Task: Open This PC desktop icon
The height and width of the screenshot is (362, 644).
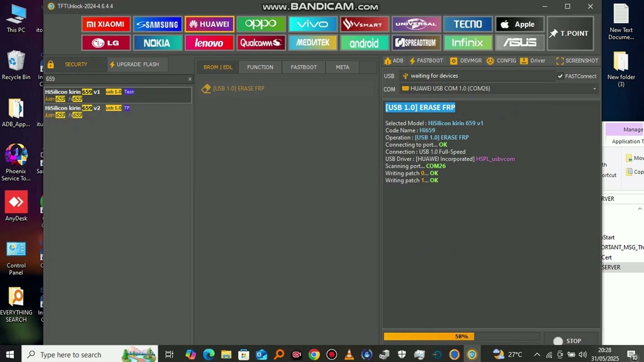Action: click(16, 19)
